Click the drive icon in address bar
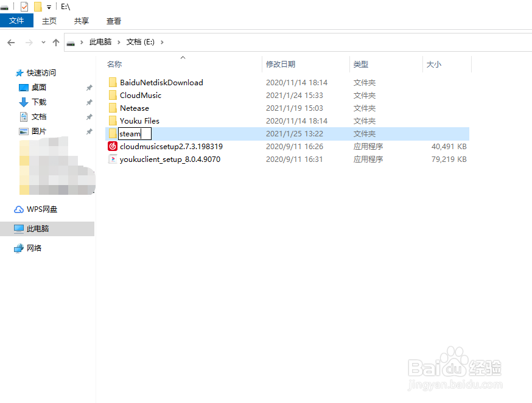 tap(71, 43)
